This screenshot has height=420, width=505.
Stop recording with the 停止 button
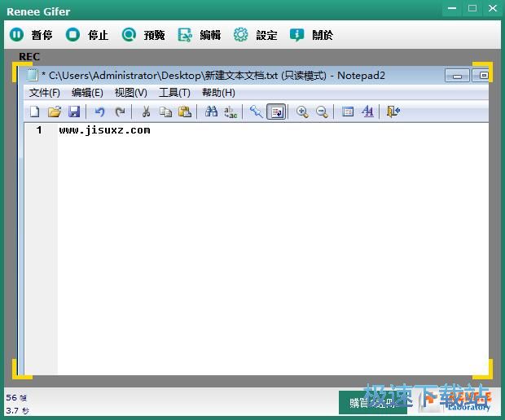click(x=87, y=35)
